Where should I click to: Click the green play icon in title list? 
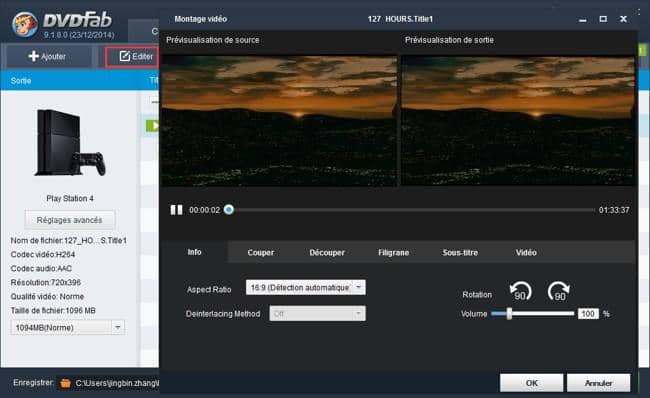tap(153, 126)
